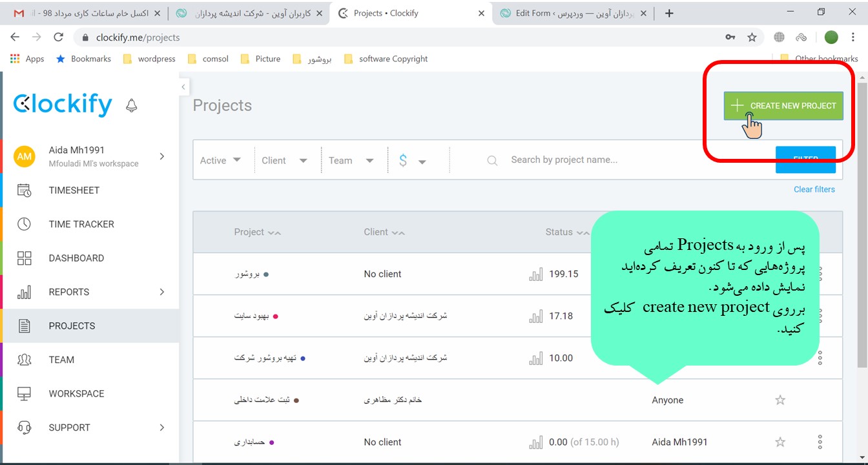Click the browser back arrow
The image size is (868, 465).
(x=15, y=37)
